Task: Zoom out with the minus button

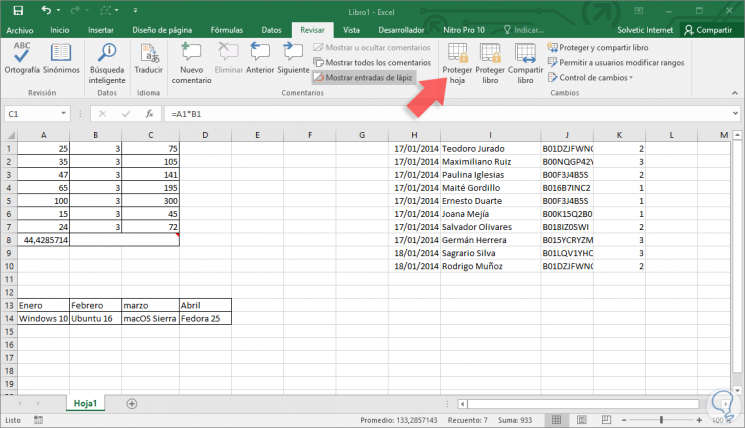Action: click(624, 420)
